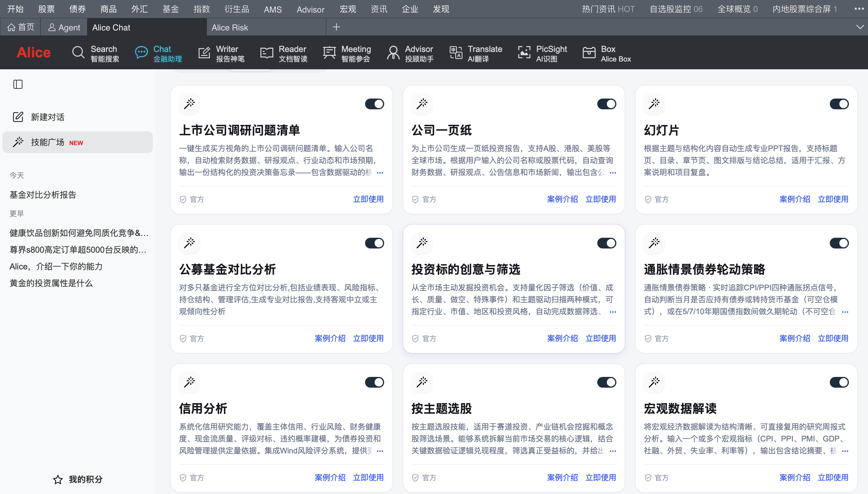This screenshot has height=494, width=868.
Task: Open Translate AI翻译 tool
Action: (x=476, y=53)
